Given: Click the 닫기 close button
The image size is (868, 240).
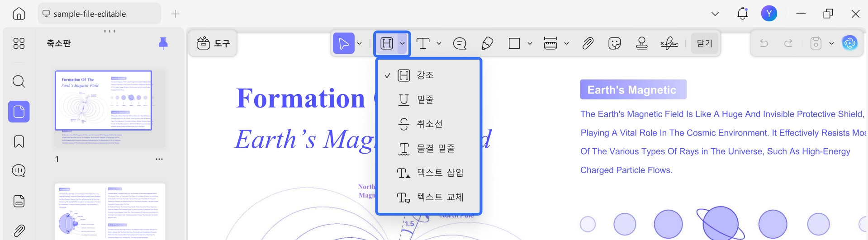Looking at the screenshot, I should (x=705, y=43).
